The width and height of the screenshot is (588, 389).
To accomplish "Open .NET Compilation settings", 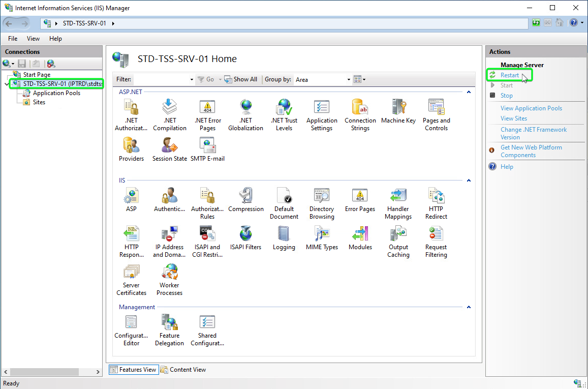I will (170, 115).
